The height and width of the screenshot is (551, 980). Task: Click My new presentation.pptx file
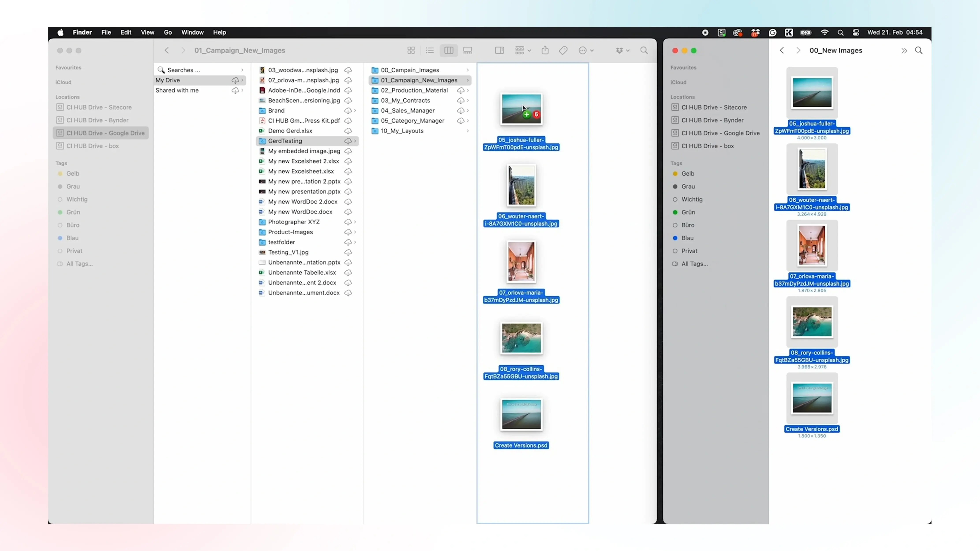(307, 192)
